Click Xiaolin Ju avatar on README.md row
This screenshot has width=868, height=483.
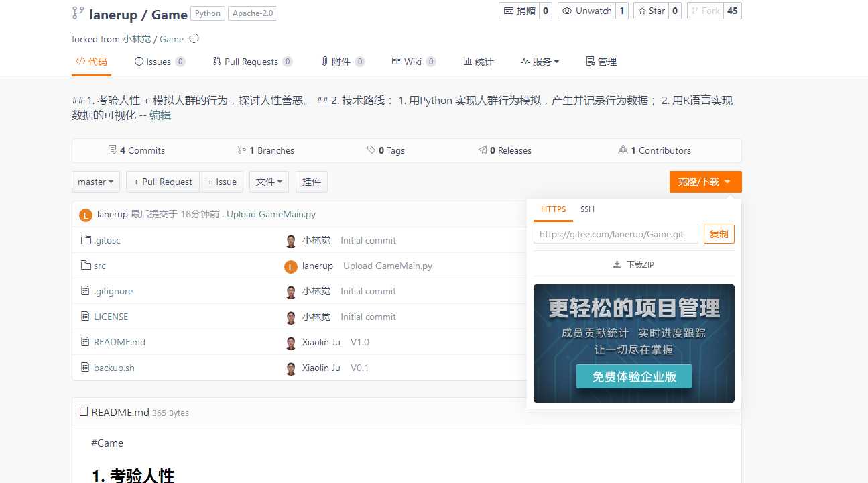point(291,343)
